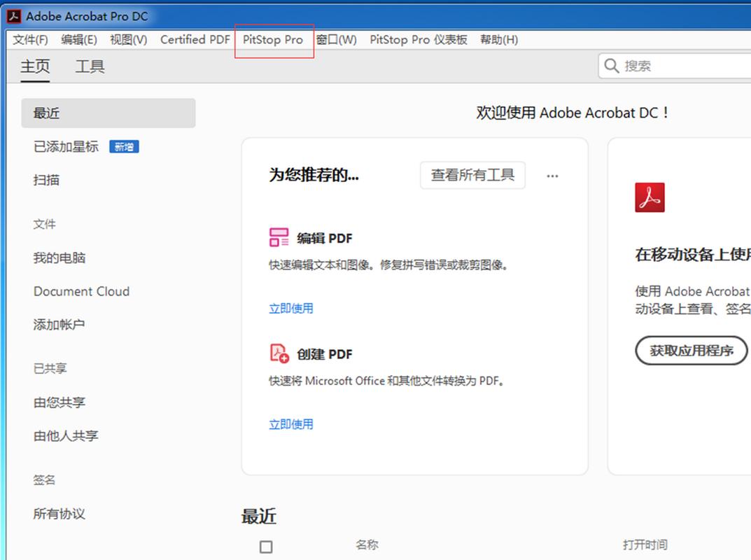751x560 pixels.
Task: Click 立即使用 under 创建 PDF
Action: pos(291,424)
